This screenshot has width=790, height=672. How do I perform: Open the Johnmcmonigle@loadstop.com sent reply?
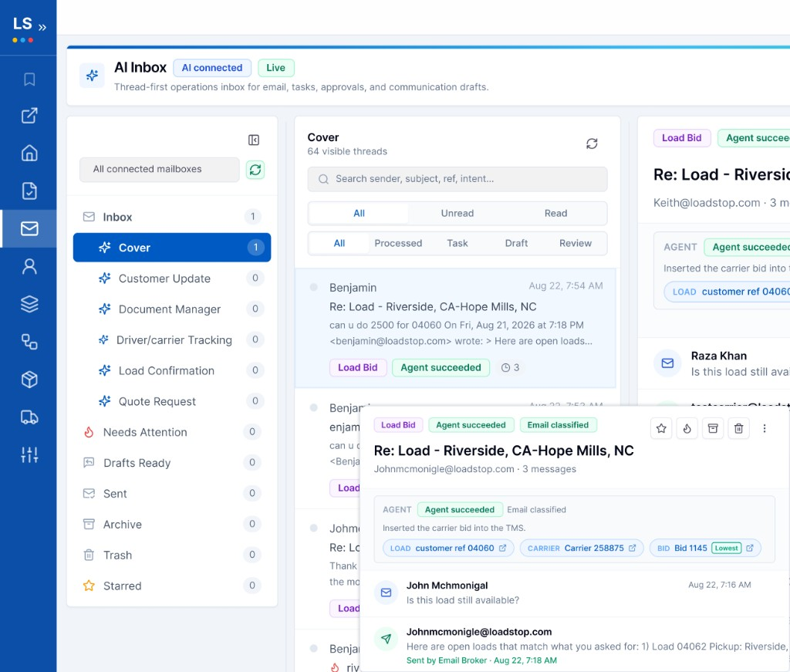574,645
